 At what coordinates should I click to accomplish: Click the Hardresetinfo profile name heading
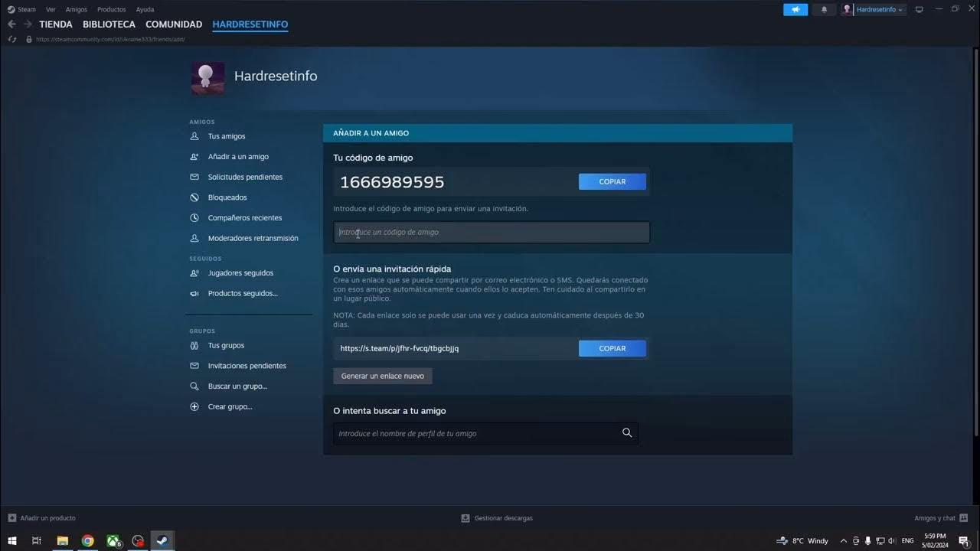tap(276, 76)
